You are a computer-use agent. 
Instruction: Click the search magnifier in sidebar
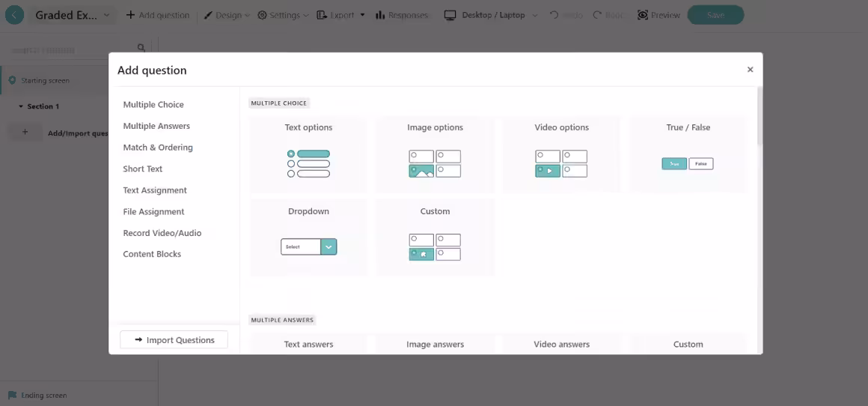[141, 48]
